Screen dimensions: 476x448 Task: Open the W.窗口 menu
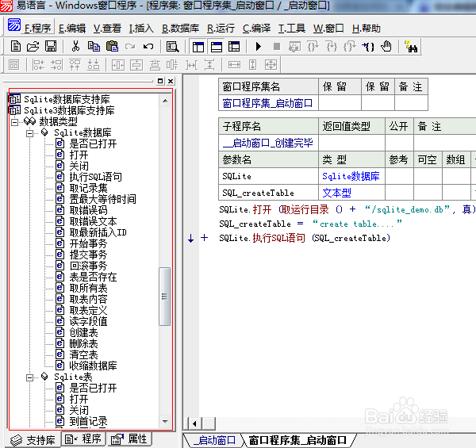click(328, 29)
